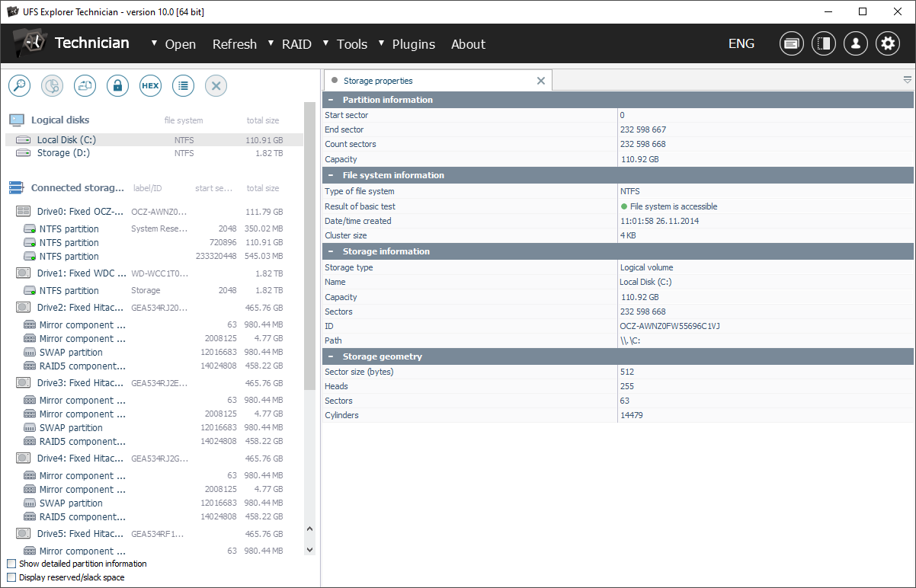Viewport: 916px width, 588px height.
Task: Collapse the Partition information section
Action: [331, 100]
